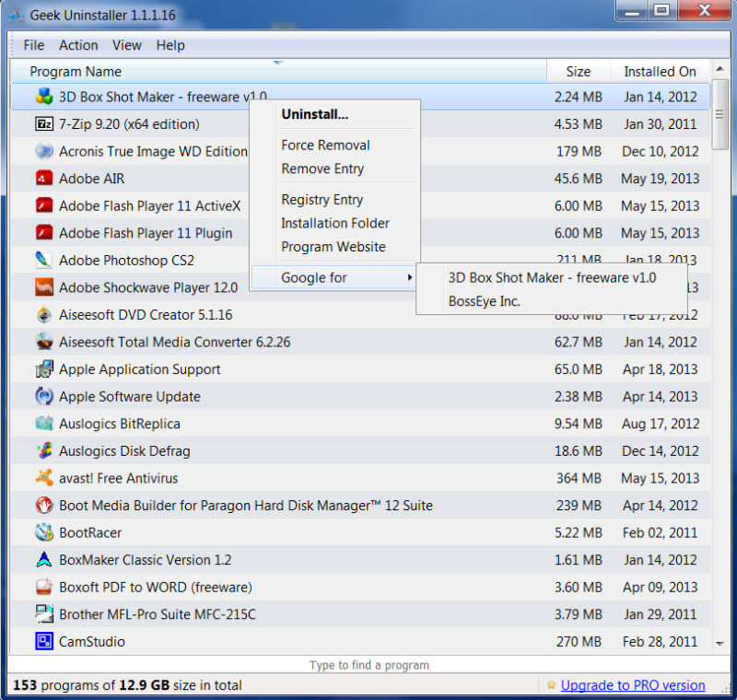Open the Help menu

click(x=170, y=45)
